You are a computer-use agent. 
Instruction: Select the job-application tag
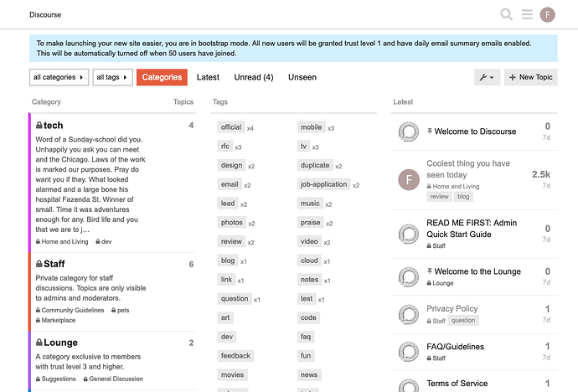click(323, 184)
